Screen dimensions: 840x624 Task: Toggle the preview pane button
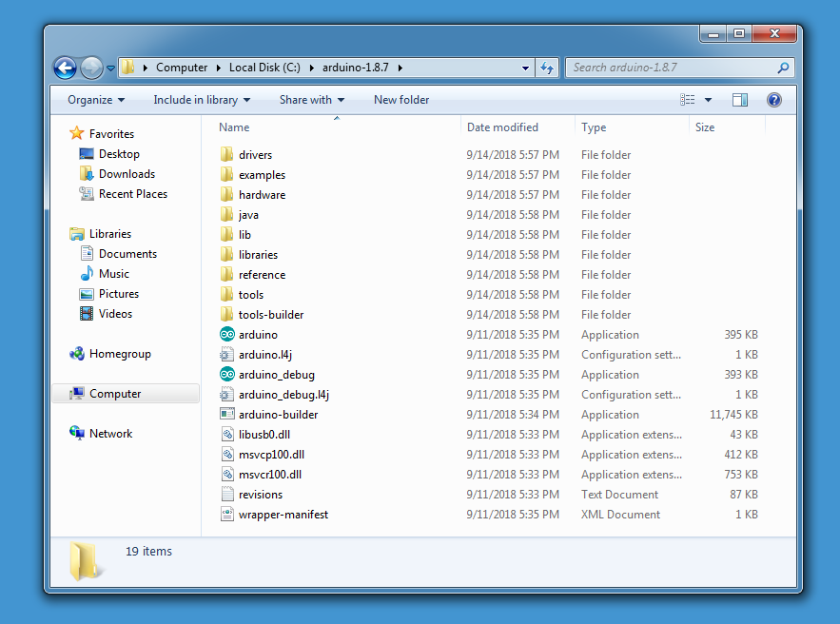click(740, 100)
